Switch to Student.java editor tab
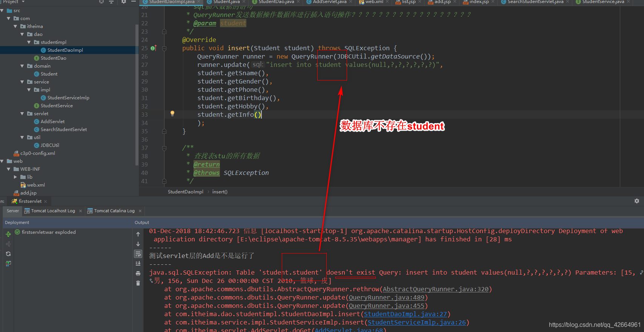 pyautogui.click(x=226, y=2)
